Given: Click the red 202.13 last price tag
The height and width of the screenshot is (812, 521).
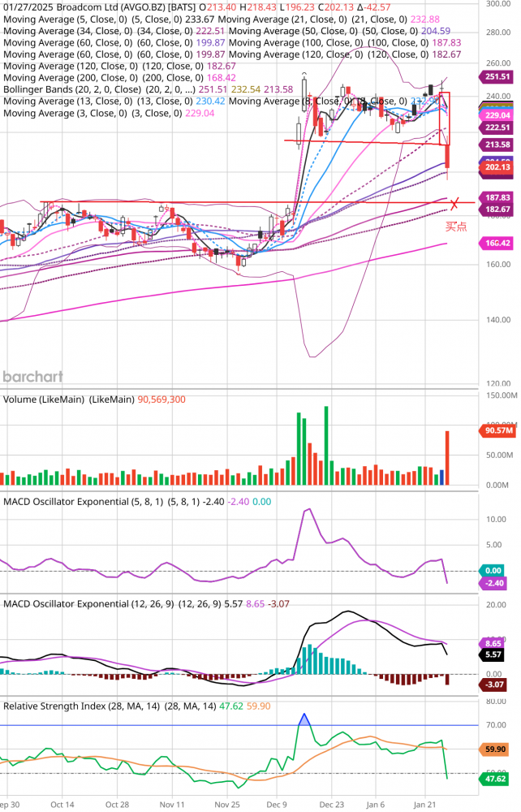Looking at the screenshot, I should point(497,167).
